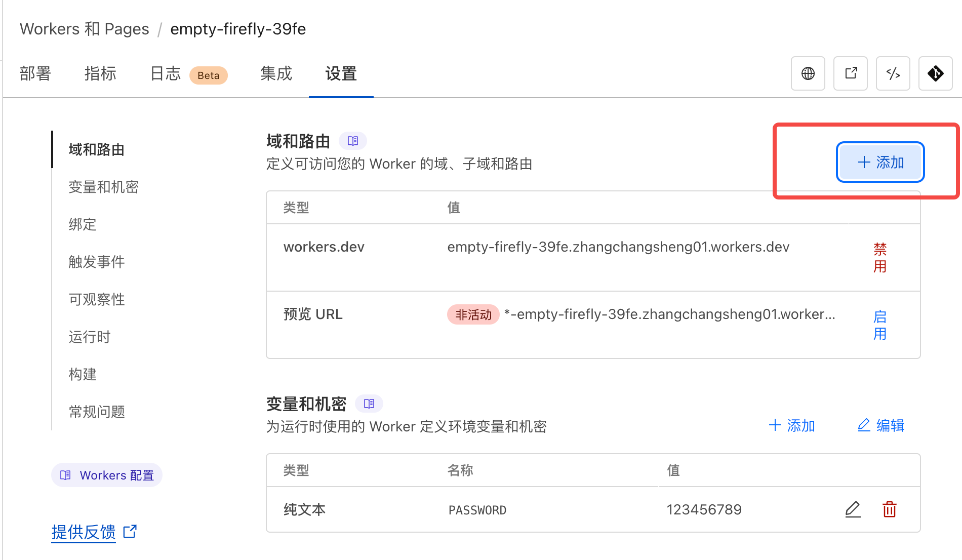The height and width of the screenshot is (560, 962).
Task: Enable the preview URL
Action: [x=880, y=325]
